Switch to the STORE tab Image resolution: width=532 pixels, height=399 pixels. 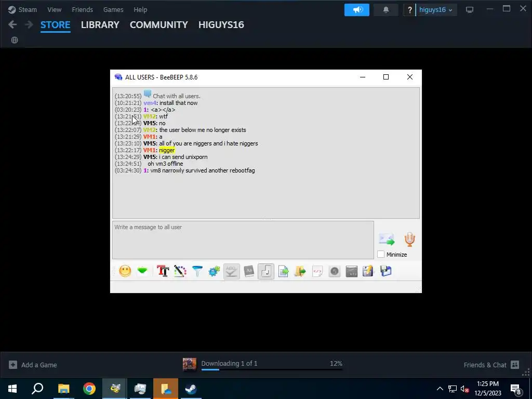click(55, 25)
